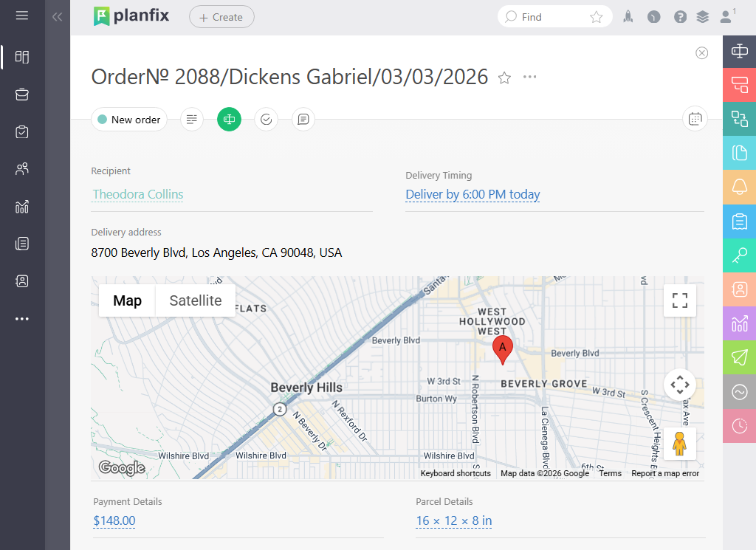Star the order as a favorite

tap(504, 77)
